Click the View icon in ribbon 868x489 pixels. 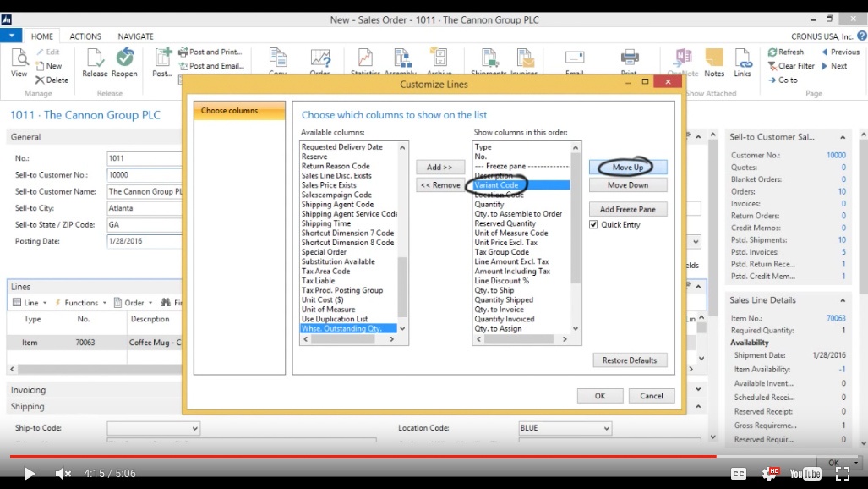19,63
